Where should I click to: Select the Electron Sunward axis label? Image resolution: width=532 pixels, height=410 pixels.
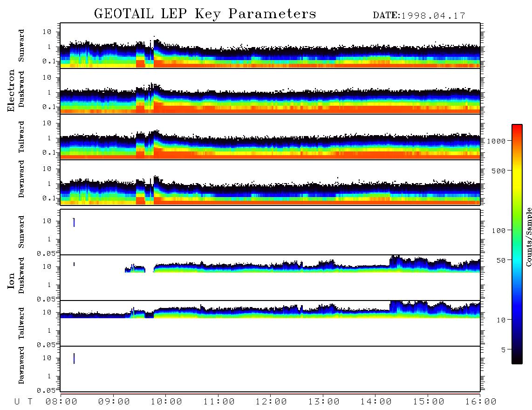click(21, 46)
